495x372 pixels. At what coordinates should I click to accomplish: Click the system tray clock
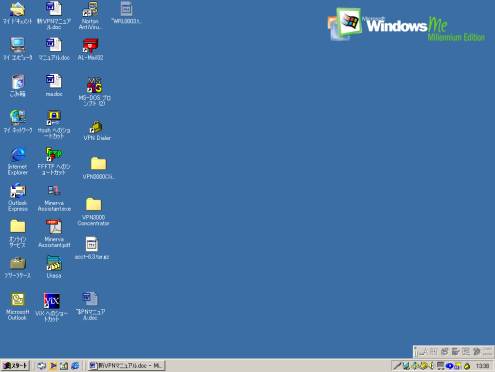[x=483, y=366]
